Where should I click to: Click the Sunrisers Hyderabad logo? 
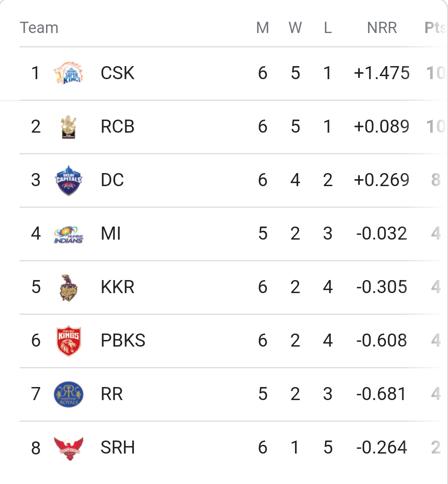tap(69, 448)
